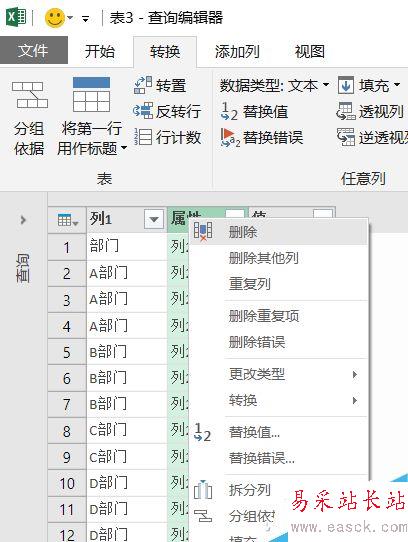Select row number 7 header
The width and height of the screenshot is (408, 542).
coord(67,404)
